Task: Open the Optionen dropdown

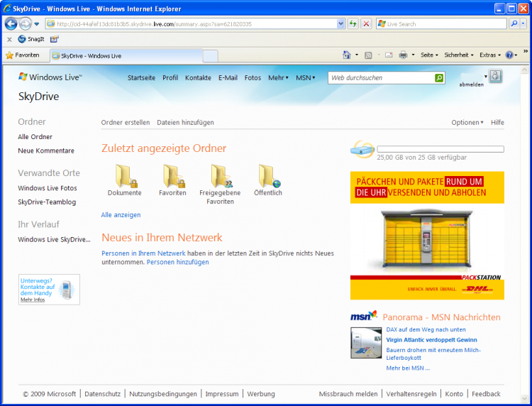Action: (467, 123)
